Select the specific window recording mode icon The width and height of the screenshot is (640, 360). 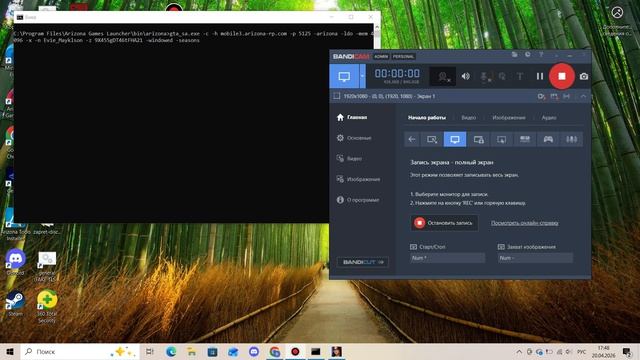click(x=478, y=139)
